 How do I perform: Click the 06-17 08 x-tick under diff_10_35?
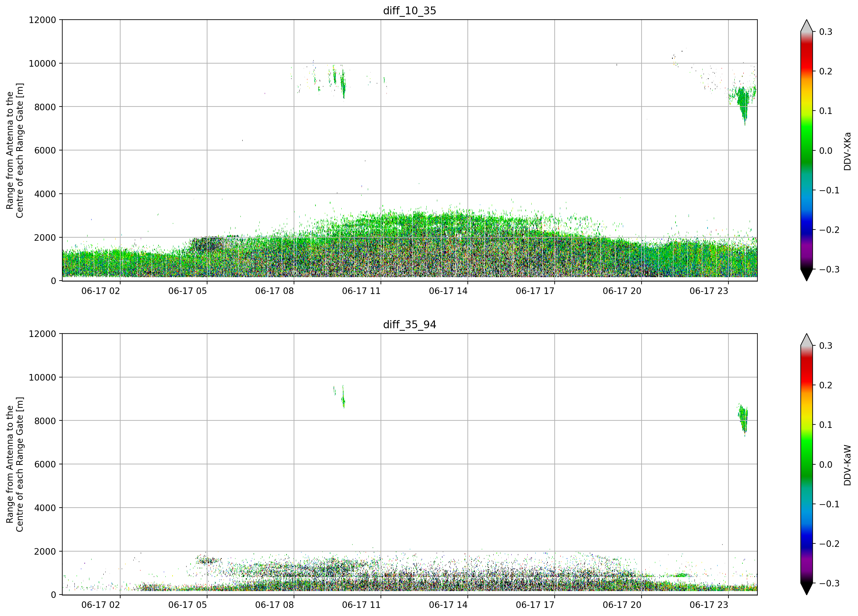point(274,291)
